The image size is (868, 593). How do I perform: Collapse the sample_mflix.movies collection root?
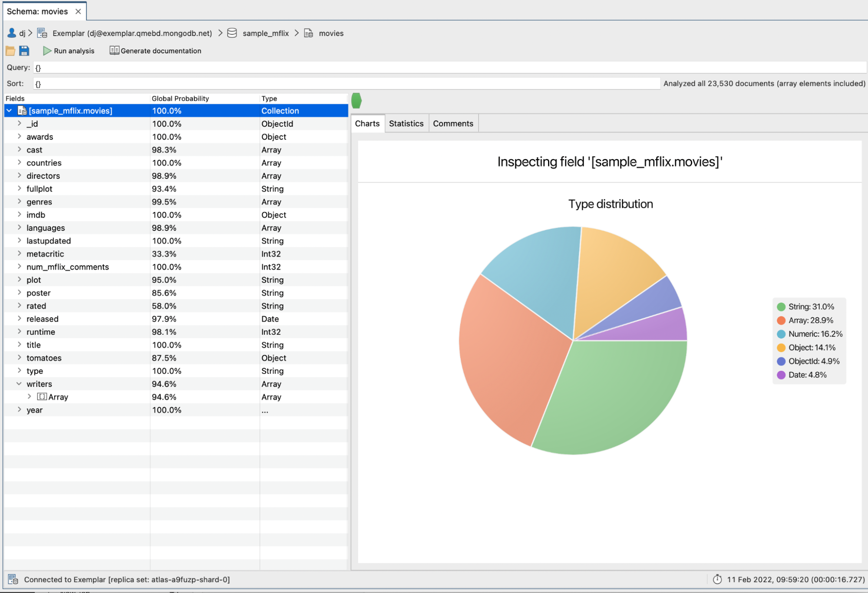[9, 111]
